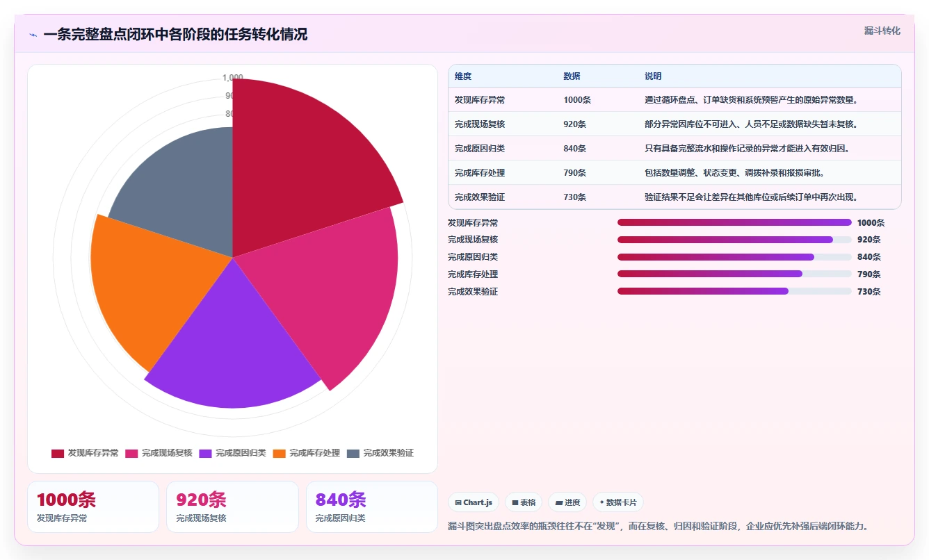Click the 840条 cell in the table
929x560 pixels.
[575, 149]
